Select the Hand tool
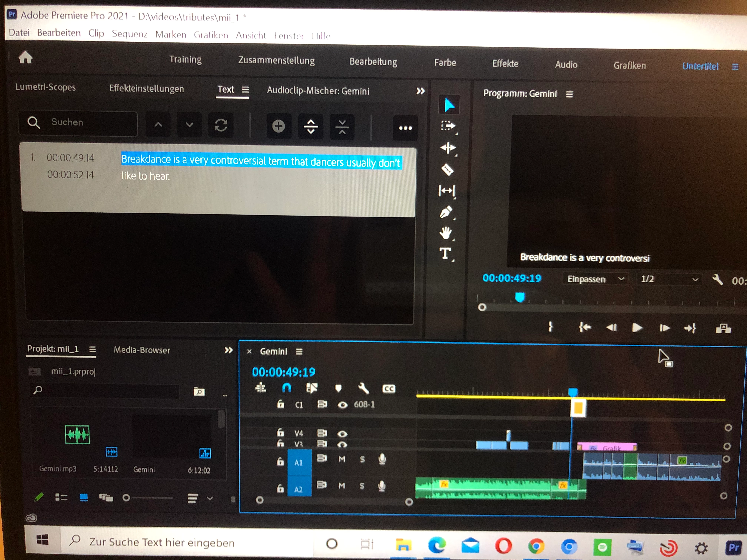The width and height of the screenshot is (747, 560). click(x=446, y=233)
